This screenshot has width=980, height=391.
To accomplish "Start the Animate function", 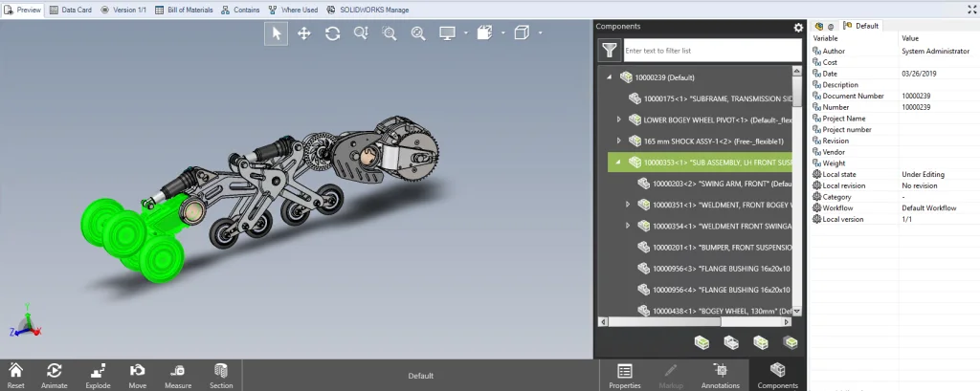I will point(54,374).
